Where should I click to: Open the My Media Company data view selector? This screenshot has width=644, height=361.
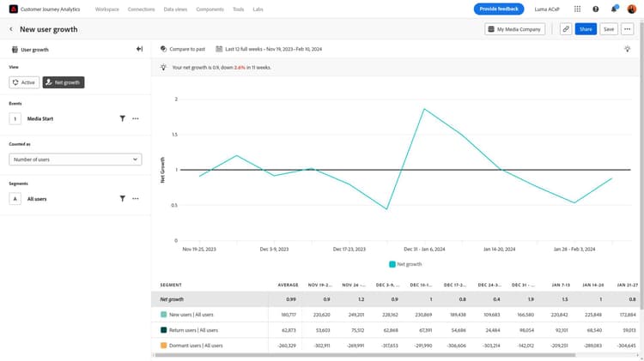click(x=514, y=29)
